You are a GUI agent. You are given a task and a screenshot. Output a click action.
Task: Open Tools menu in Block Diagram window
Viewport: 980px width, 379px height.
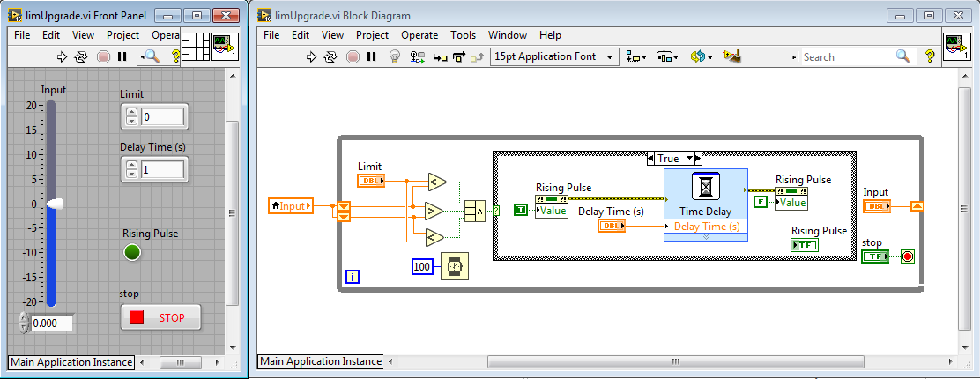coord(464,35)
